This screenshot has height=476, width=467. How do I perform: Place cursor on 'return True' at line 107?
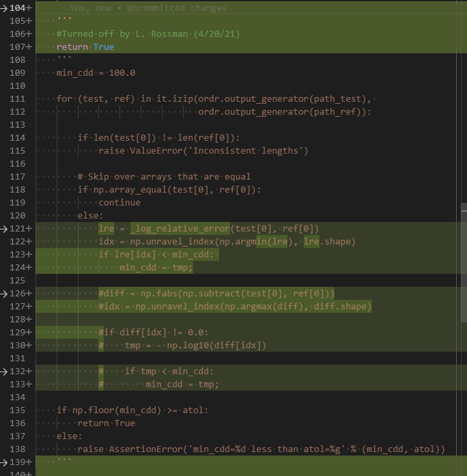pyautogui.click(x=85, y=46)
